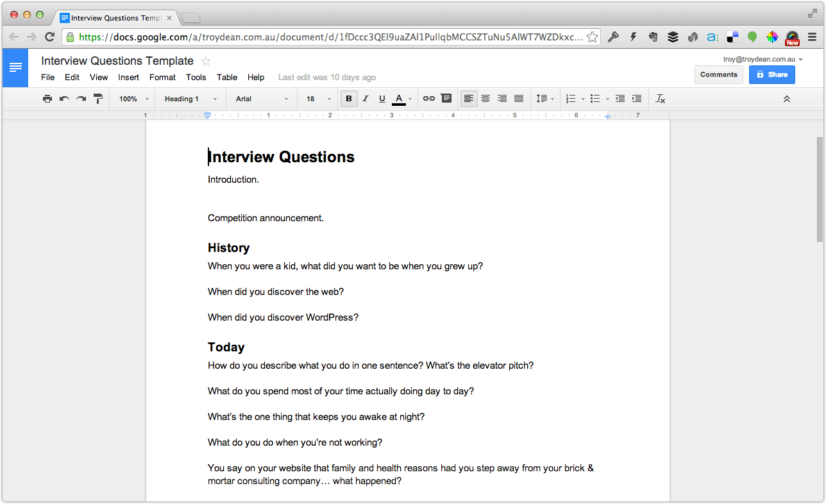Click the Increase indent icon
Screen dimensions: 826x504
point(637,99)
